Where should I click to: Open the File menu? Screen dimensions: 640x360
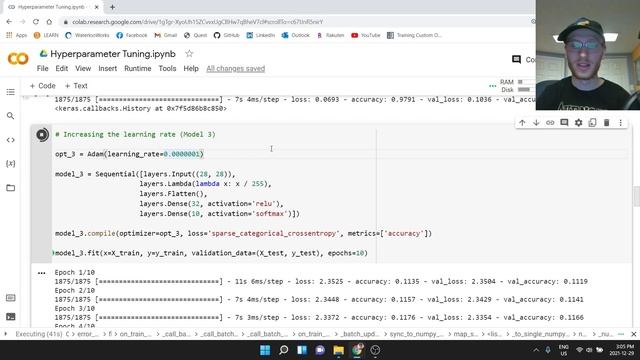[42, 69]
